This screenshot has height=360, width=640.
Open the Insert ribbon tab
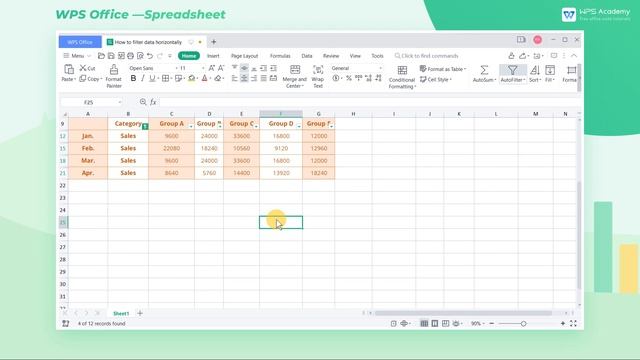pyautogui.click(x=213, y=56)
